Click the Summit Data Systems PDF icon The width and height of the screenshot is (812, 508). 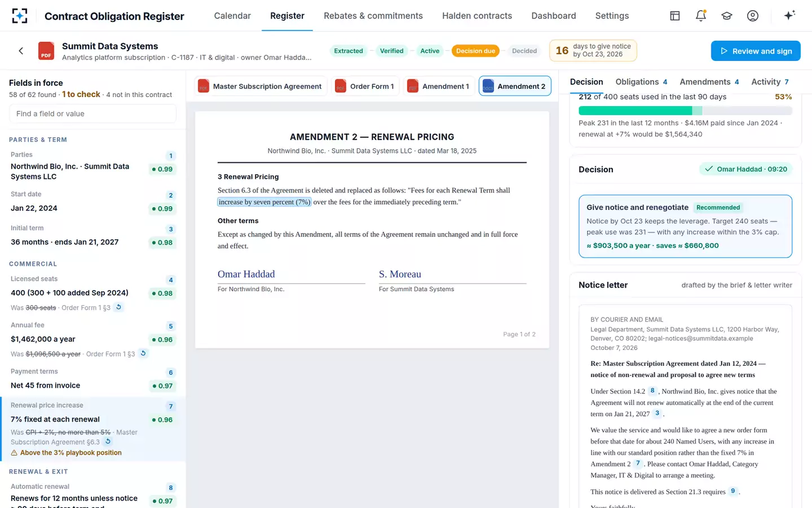pyautogui.click(x=46, y=51)
